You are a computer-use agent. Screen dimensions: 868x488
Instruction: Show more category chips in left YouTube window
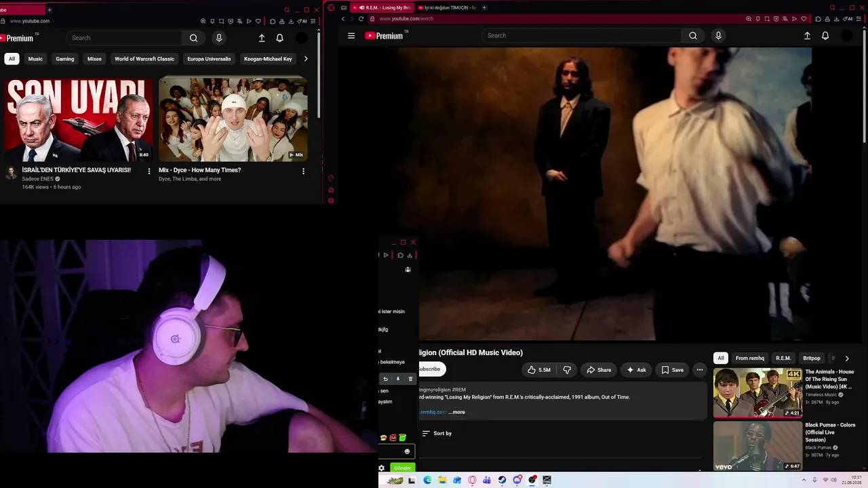(x=306, y=59)
